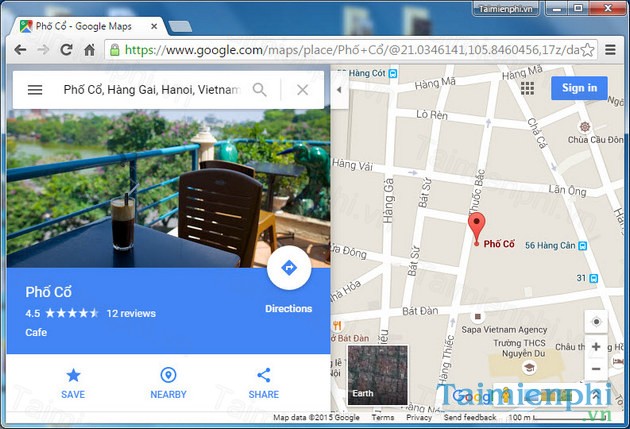Image resolution: width=630 pixels, height=429 pixels.
Task: Click the Directions label
Action: pyautogui.click(x=288, y=308)
